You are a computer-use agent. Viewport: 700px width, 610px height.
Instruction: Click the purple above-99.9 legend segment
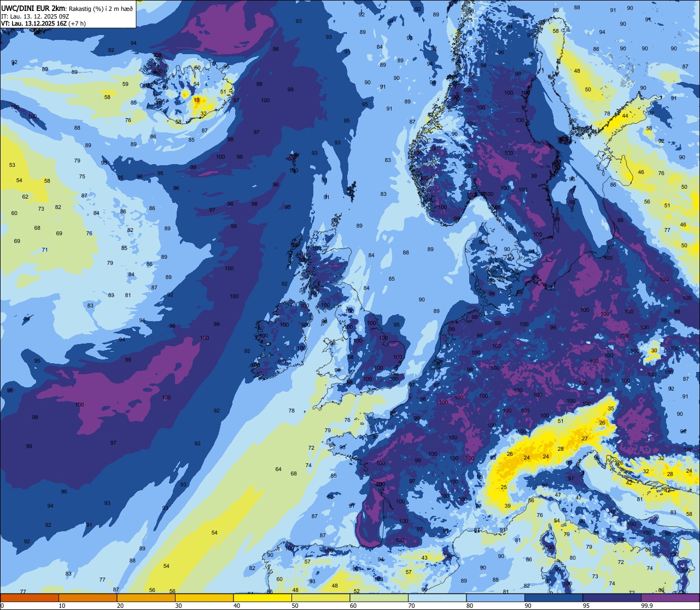pyautogui.click(x=670, y=598)
